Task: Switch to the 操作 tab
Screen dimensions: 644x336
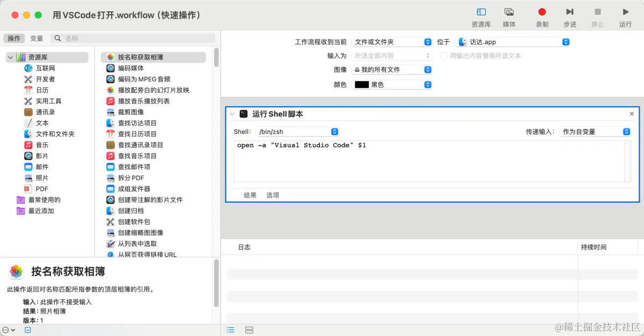Action: pos(14,39)
